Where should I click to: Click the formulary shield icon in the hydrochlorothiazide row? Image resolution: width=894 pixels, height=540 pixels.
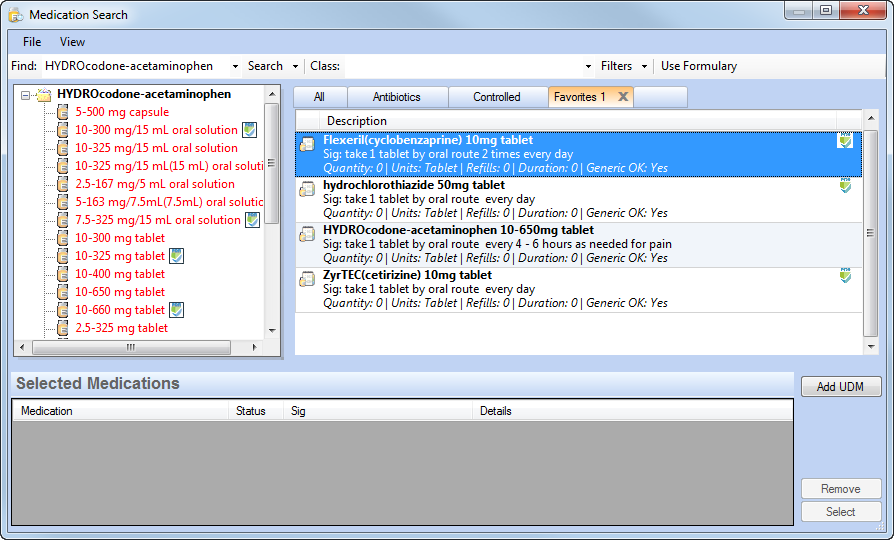click(845, 185)
